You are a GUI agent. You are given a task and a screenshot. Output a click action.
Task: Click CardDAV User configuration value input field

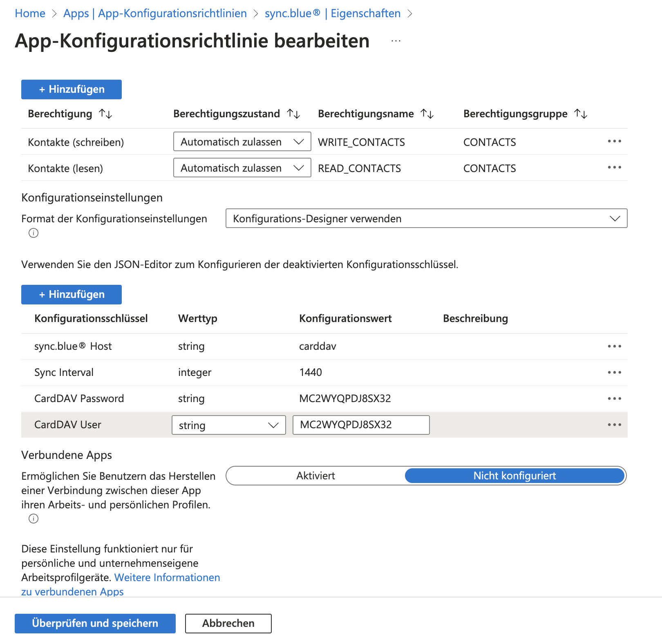point(361,425)
